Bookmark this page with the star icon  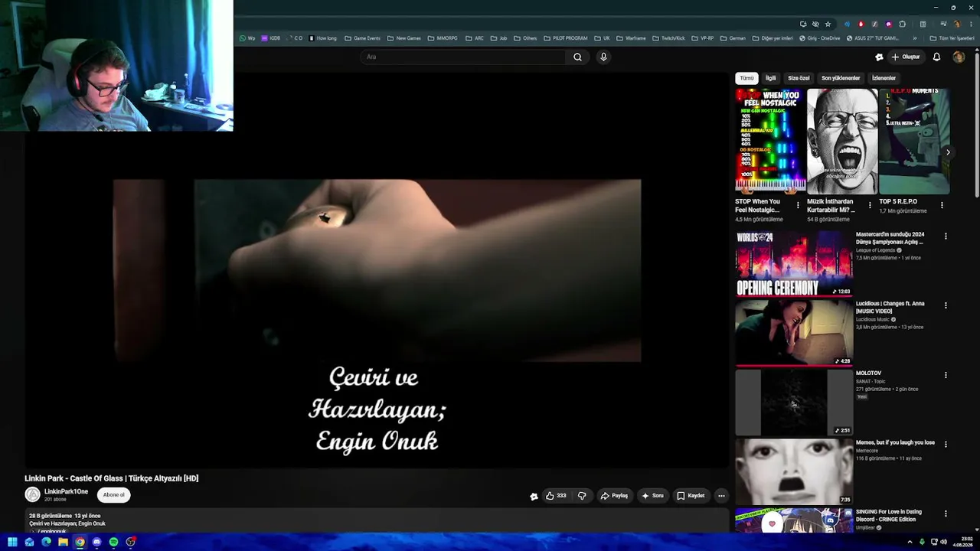point(828,24)
